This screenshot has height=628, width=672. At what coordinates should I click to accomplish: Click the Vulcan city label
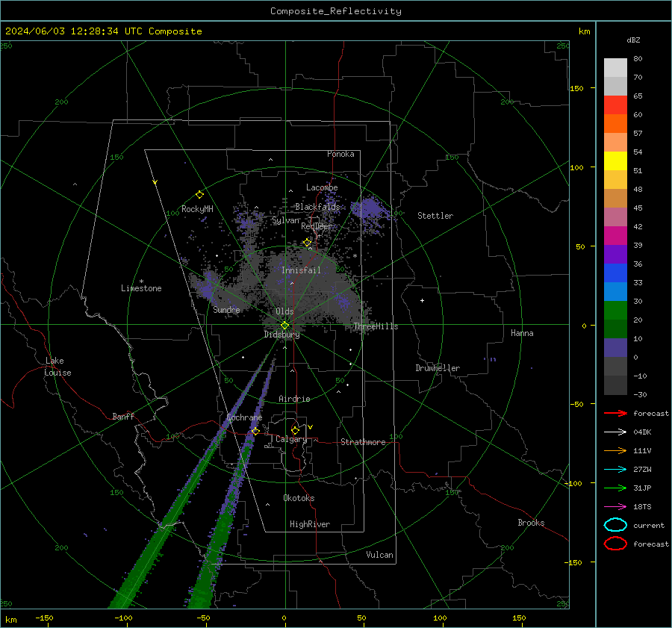point(379,555)
